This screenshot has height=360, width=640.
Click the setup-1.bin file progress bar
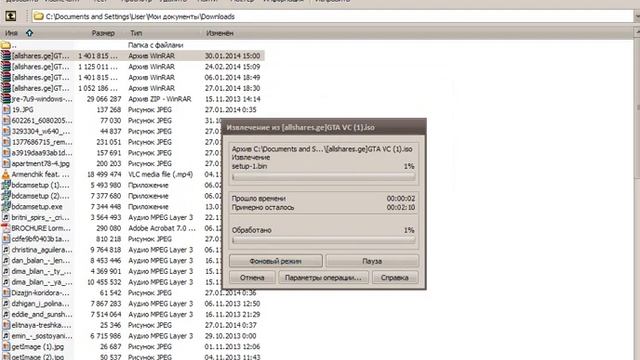pyautogui.click(x=323, y=177)
